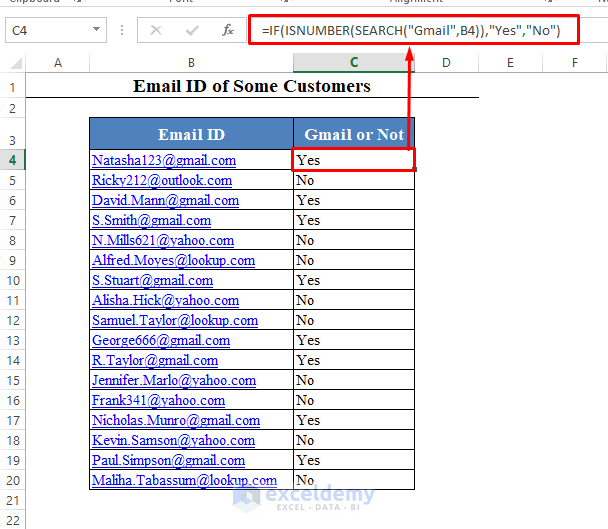This screenshot has height=529, width=608.
Task: Select column B header
Action: tap(191, 62)
